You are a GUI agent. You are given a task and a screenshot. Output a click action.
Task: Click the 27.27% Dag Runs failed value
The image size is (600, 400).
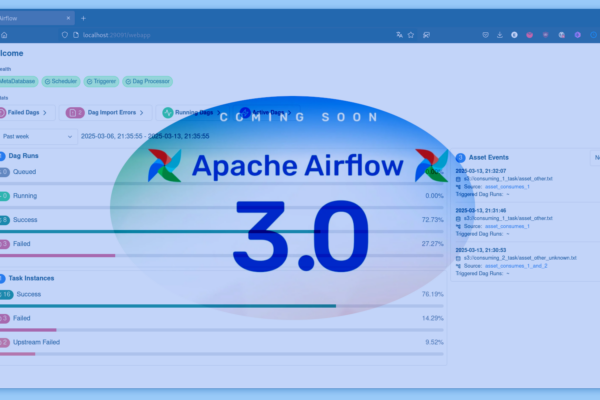click(x=432, y=244)
